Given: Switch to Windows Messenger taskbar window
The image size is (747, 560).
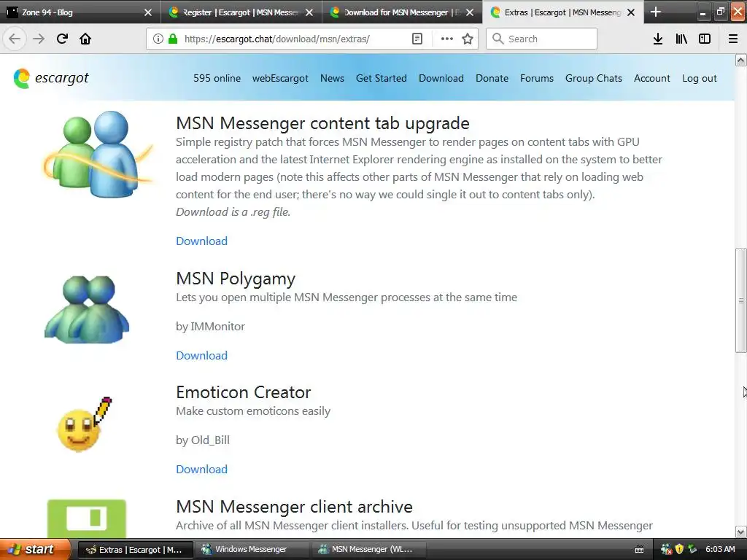Looking at the screenshot, I should click(x=252, y=550).
